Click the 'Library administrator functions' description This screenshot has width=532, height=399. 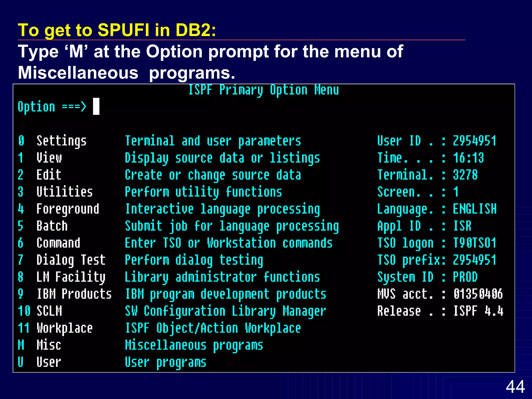(x=222, y=277)
